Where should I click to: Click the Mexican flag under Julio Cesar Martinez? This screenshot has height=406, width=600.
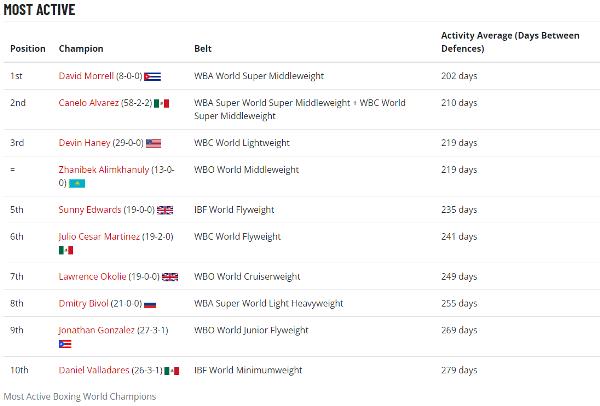coord(66,250)
